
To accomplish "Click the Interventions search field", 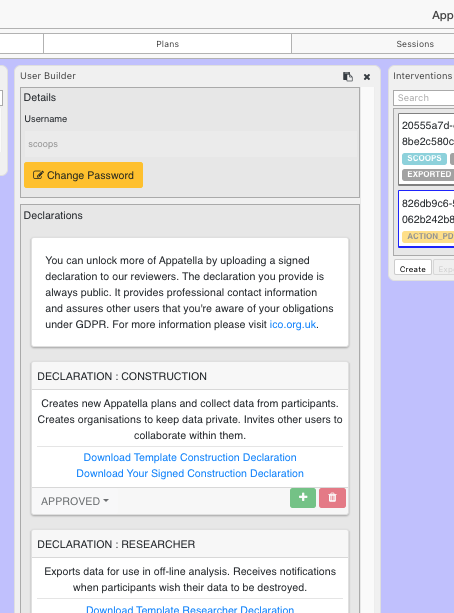I will point(423,98).
